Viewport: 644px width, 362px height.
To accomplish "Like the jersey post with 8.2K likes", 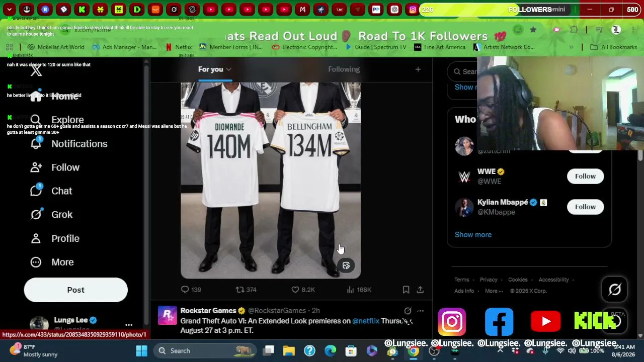I will [303, 290].
